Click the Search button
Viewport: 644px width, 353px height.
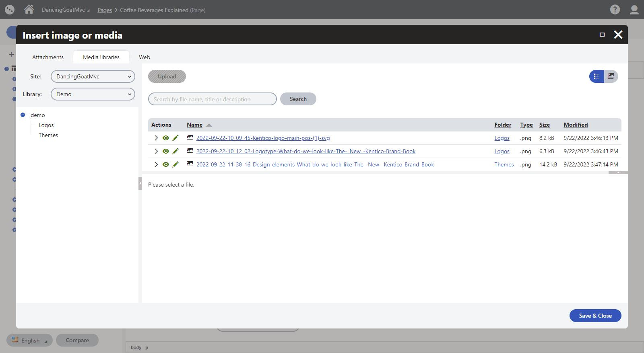[298, 99]
